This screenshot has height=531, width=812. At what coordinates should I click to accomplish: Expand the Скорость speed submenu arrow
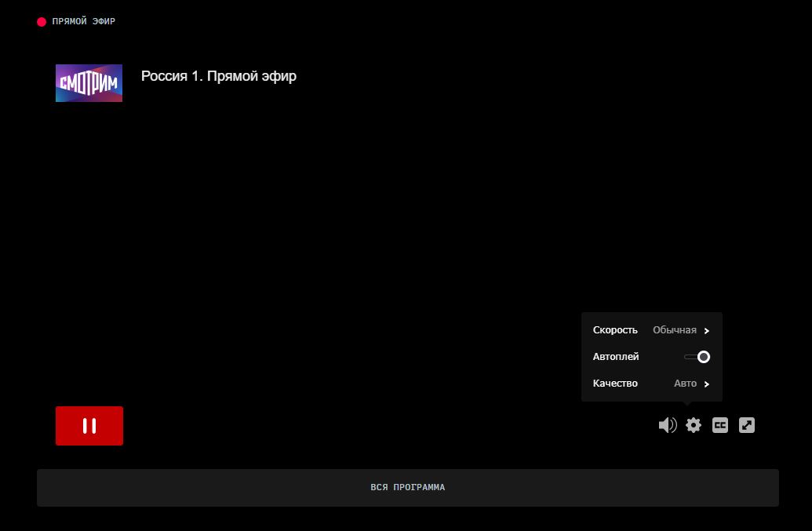click(x=706, y=330)
